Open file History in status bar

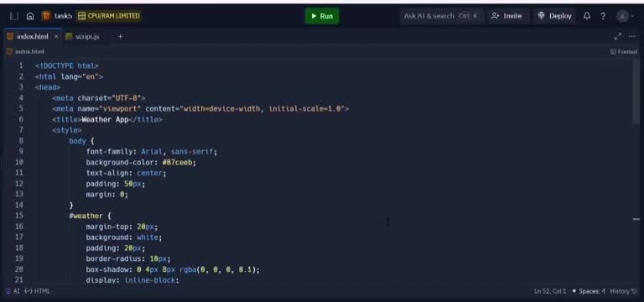[624, 291]
